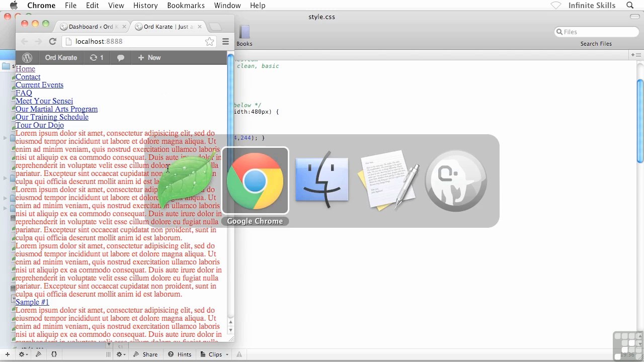
Task: Open the sidebar gear dropdown in Coda
Action: [23, 354]
